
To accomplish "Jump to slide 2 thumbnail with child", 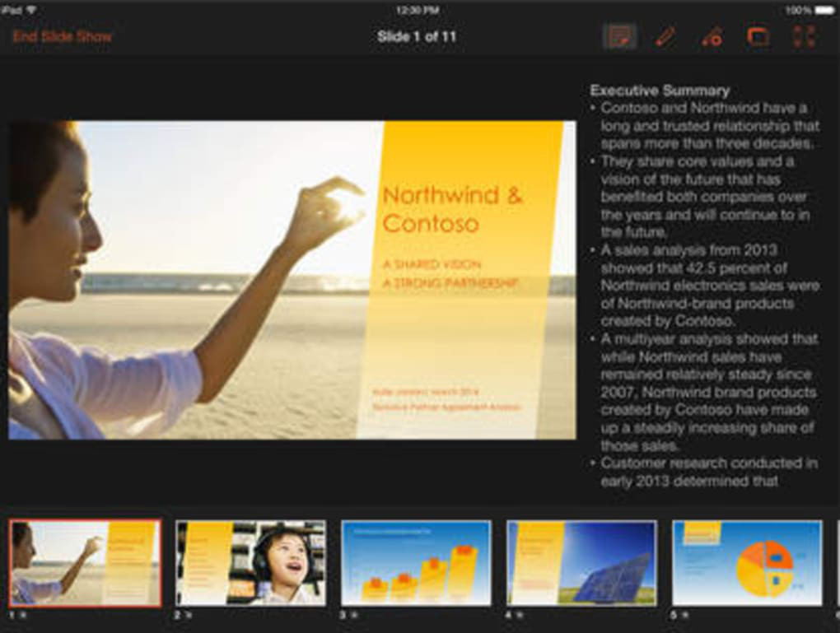I will (250, 563).
